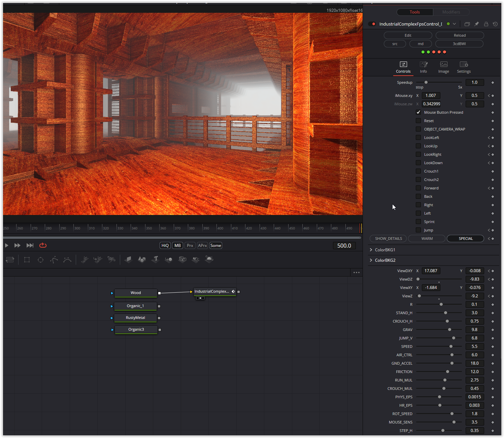
Task: Click the red loop playback icon
Action: 43,246
